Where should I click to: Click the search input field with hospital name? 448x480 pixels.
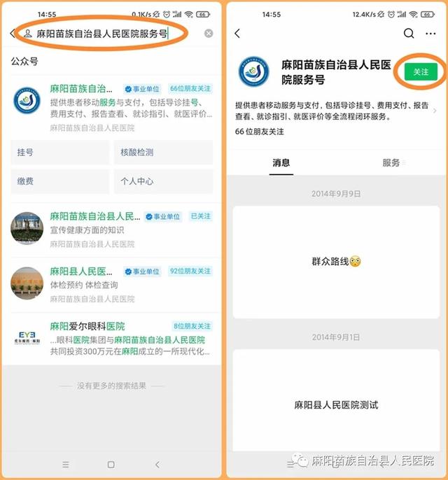coord(112,34)
